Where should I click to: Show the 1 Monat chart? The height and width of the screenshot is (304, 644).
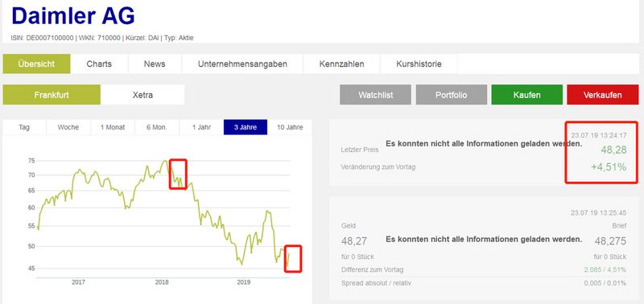coord(113,127)
